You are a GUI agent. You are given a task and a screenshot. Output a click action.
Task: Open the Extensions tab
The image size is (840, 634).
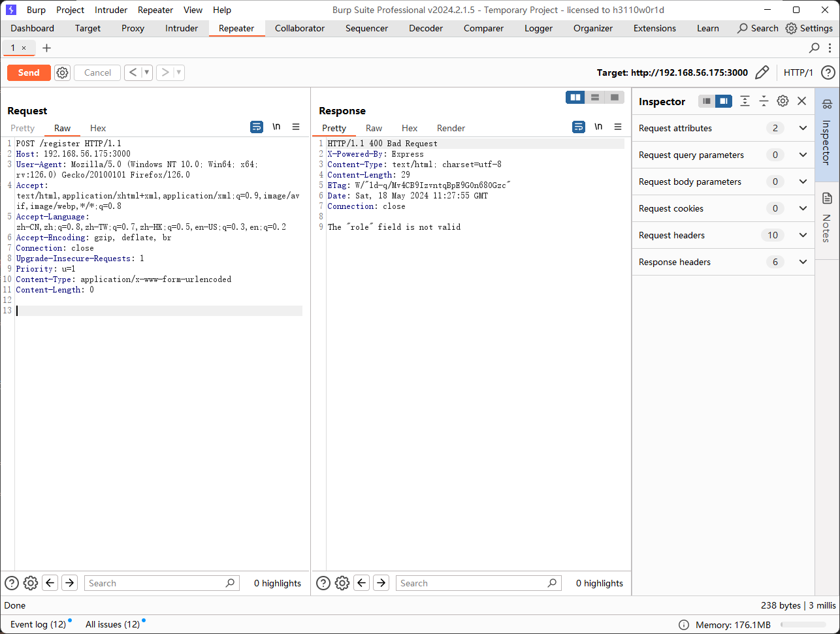(655, 28)
